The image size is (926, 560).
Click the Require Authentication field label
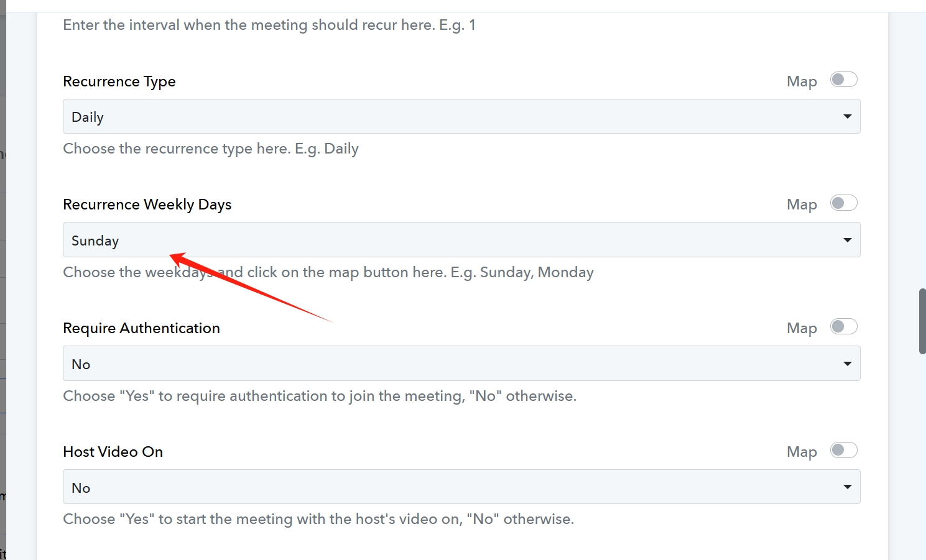coord(141,328)
